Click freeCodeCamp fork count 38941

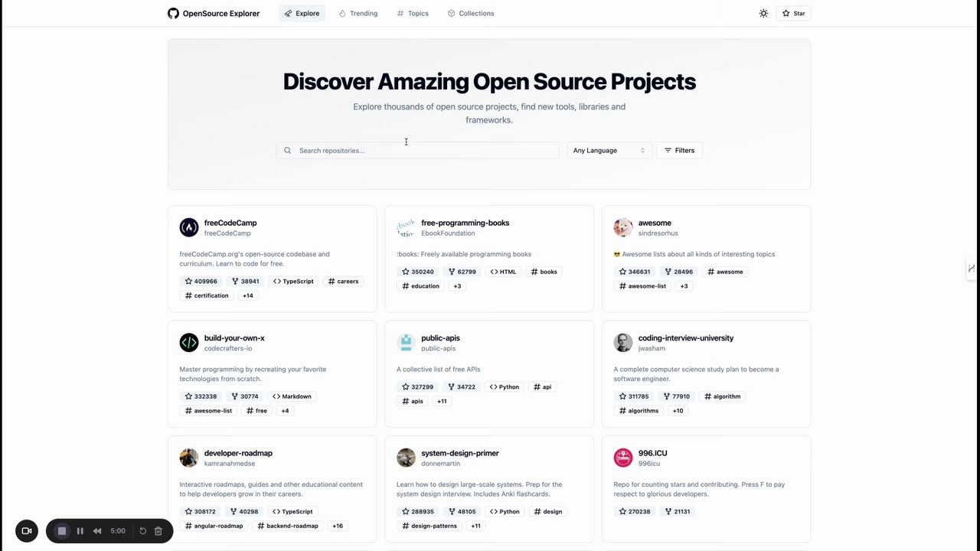click(245, 282)
